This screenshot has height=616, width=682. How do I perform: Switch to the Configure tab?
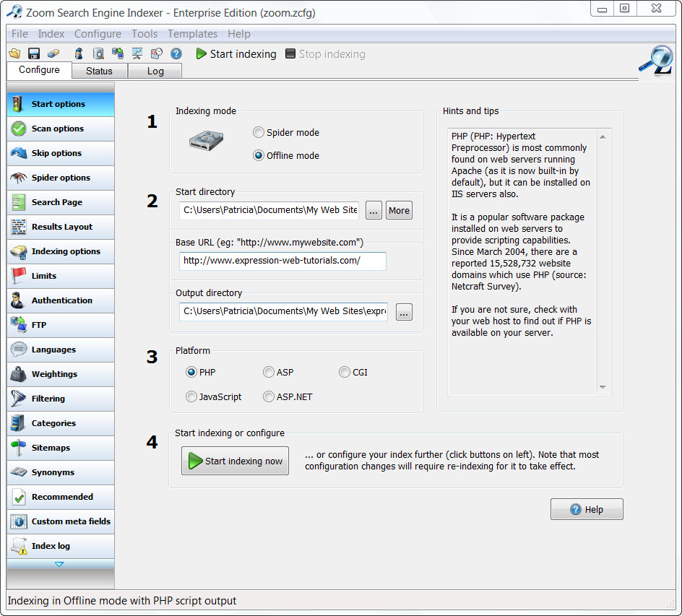click(39, 70)
